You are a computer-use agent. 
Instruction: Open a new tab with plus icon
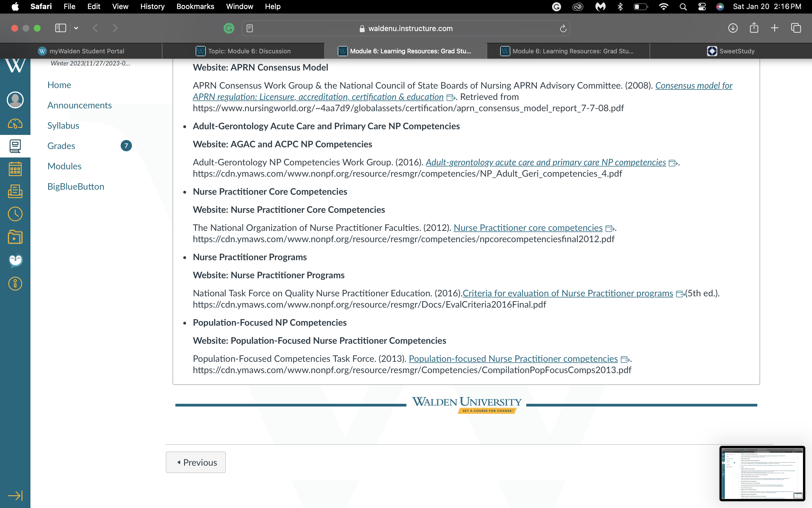click(775, 28)
